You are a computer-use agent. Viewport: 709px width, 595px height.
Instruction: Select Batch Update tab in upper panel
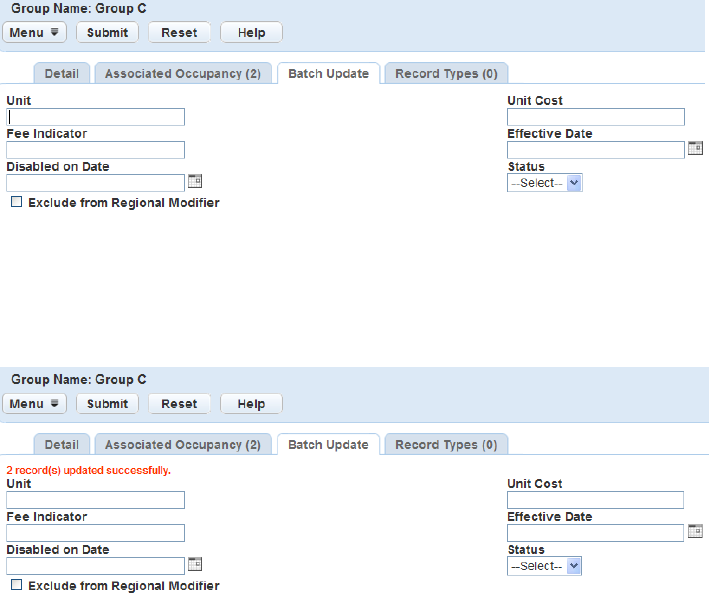pyautogui.click(x=328, y=74)
